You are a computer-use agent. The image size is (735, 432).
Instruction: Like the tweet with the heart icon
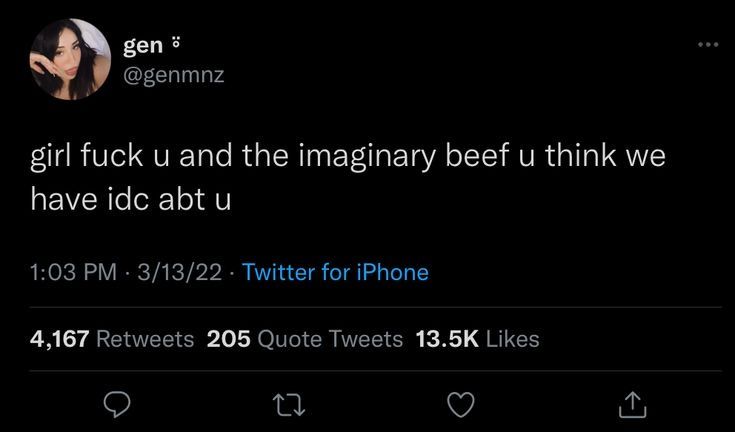point(459,404)
